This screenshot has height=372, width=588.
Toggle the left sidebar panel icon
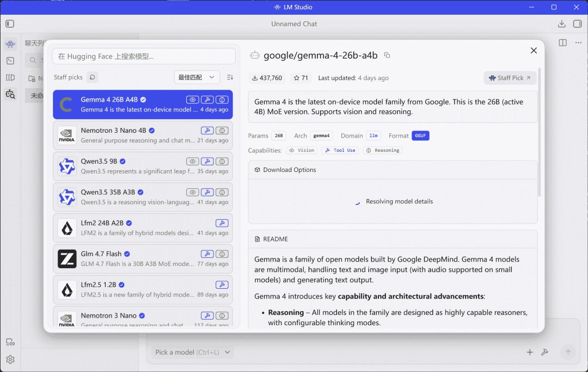(x=10, y=24)
